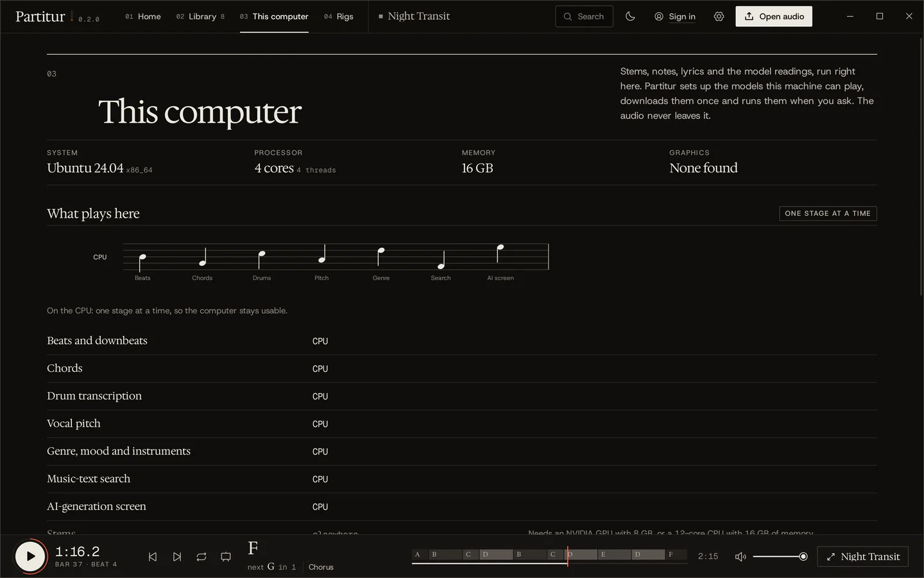Sign in to your account
The height and width of the screenshot is (578, 924).
coord(675,17)
